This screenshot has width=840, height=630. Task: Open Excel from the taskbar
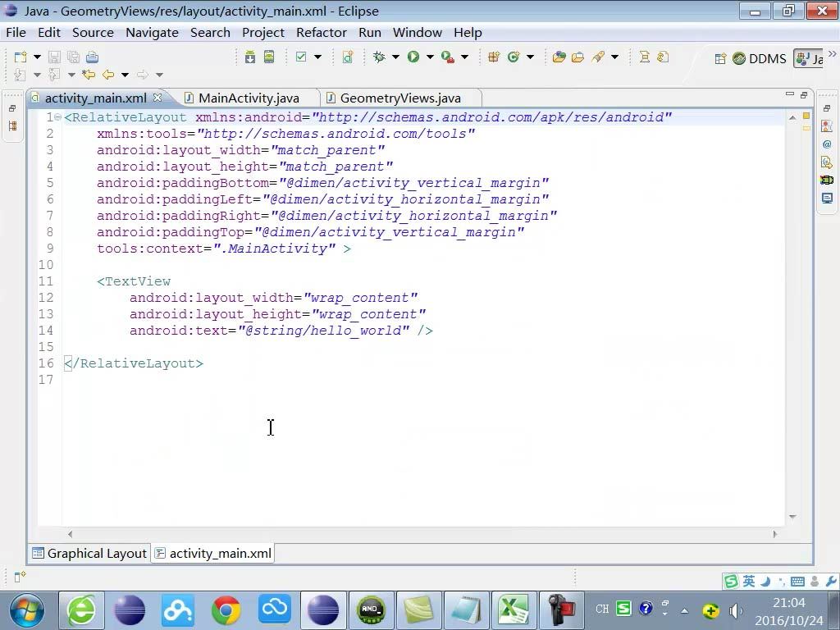click(x=514, y=610)
